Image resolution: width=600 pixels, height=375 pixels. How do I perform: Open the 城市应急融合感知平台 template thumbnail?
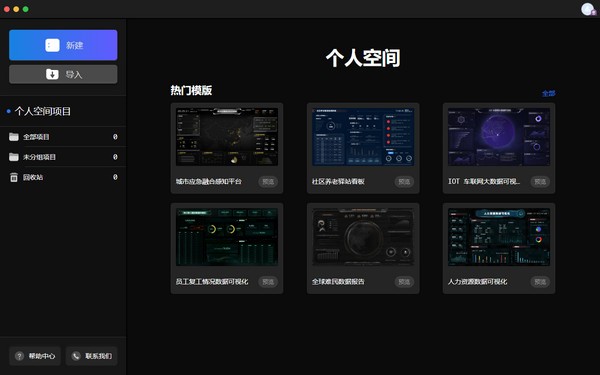(x=227, y=137)
